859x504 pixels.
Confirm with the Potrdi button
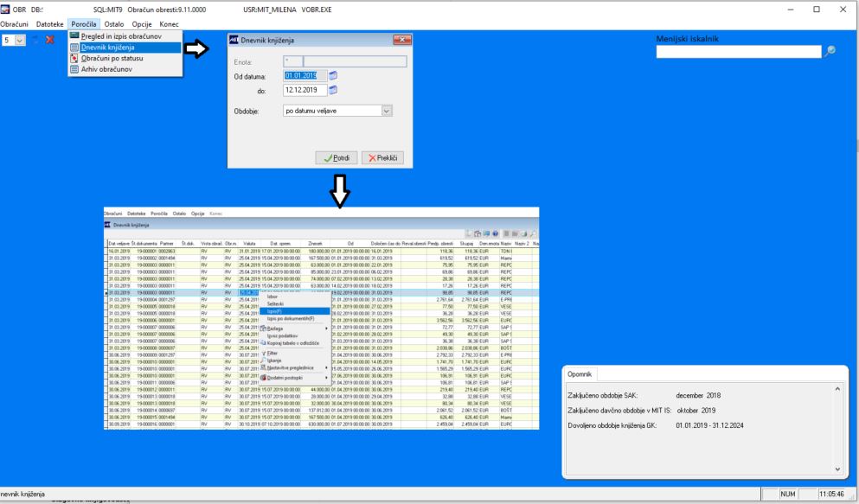337,157
